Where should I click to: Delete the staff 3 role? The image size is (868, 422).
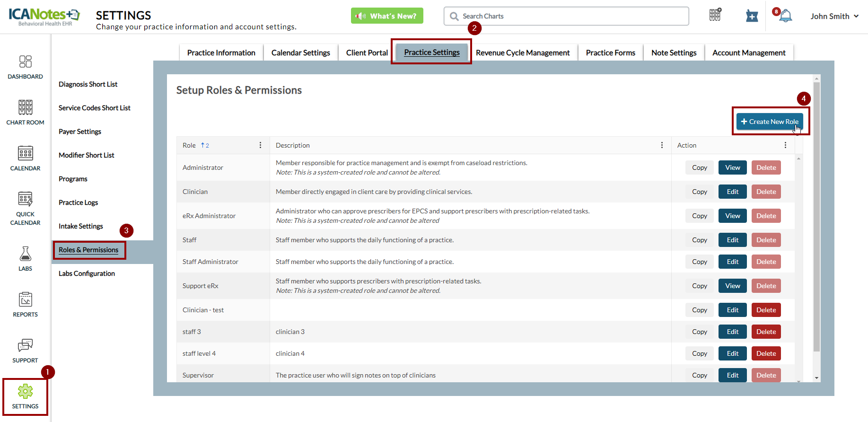766,332
